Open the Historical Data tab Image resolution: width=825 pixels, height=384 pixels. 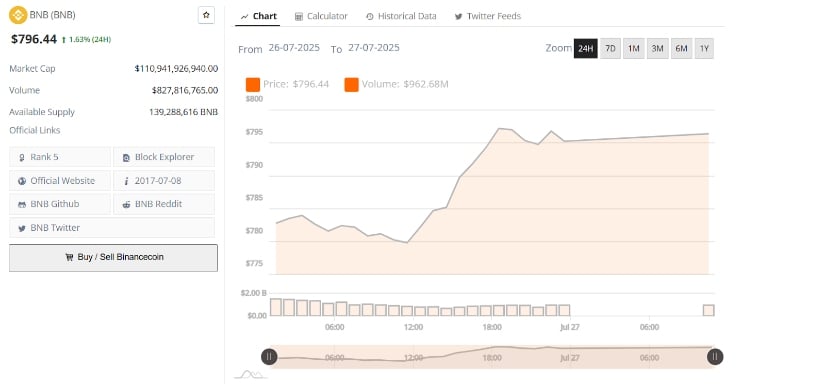[401, 16]
